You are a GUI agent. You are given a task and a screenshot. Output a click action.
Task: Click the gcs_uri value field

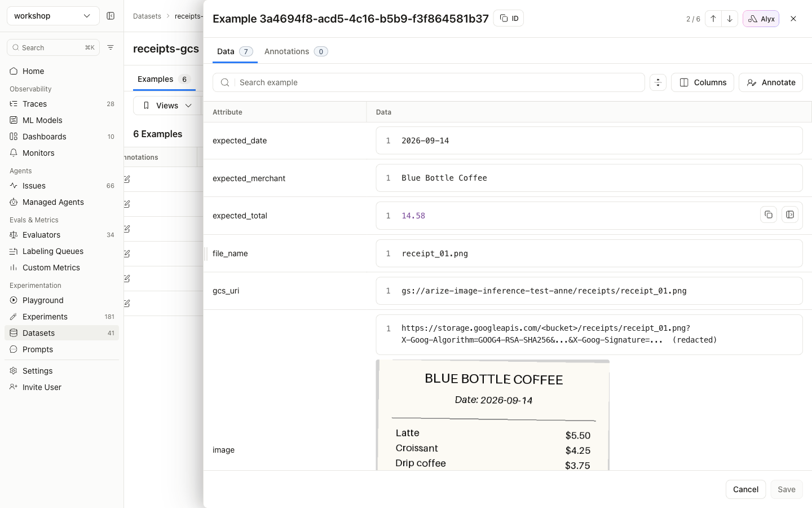click(589, 291)
